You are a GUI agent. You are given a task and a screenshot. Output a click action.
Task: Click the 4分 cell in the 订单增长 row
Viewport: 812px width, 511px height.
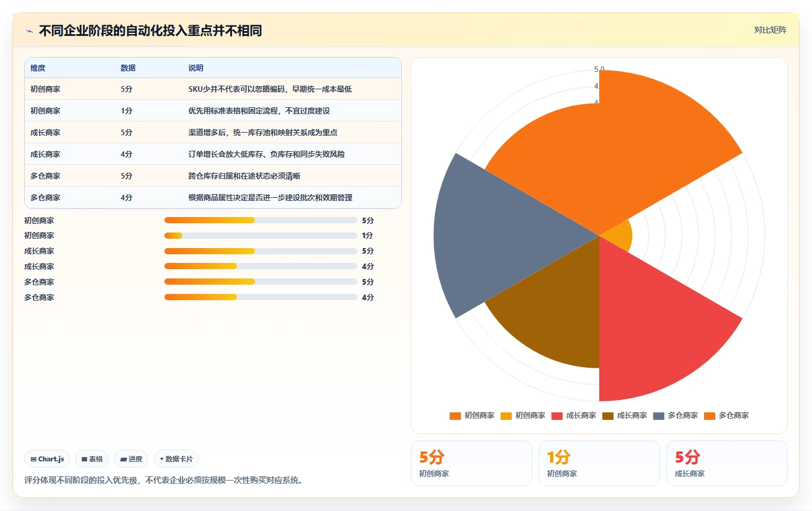click(127, 154)
